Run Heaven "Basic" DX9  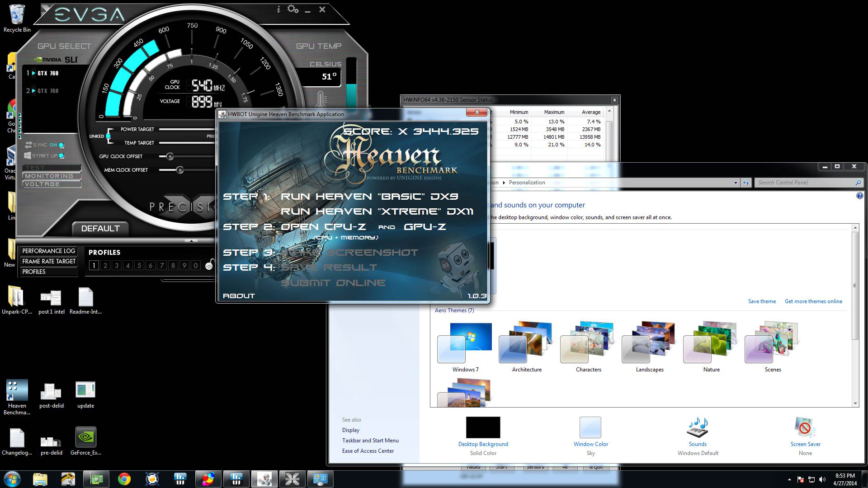369,197
